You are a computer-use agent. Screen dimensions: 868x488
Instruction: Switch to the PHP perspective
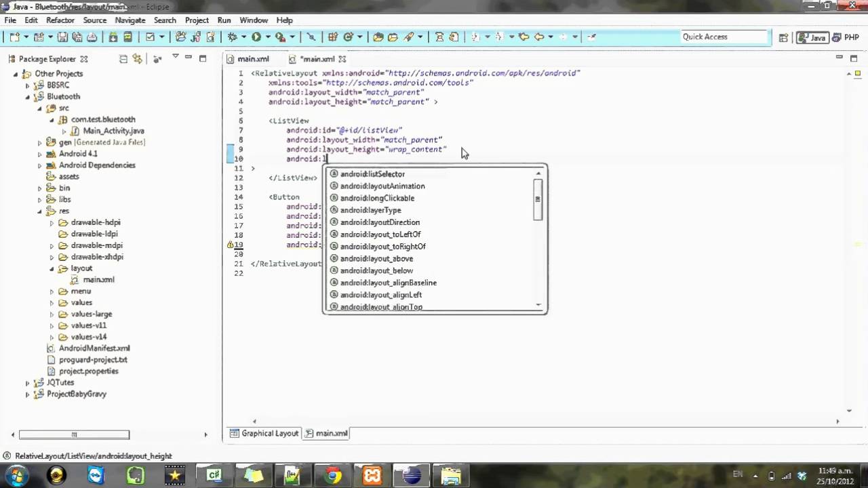point(844,38)
